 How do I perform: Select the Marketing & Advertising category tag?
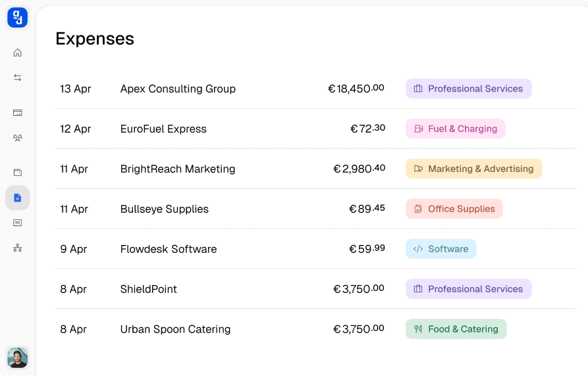tap(473, 169)
